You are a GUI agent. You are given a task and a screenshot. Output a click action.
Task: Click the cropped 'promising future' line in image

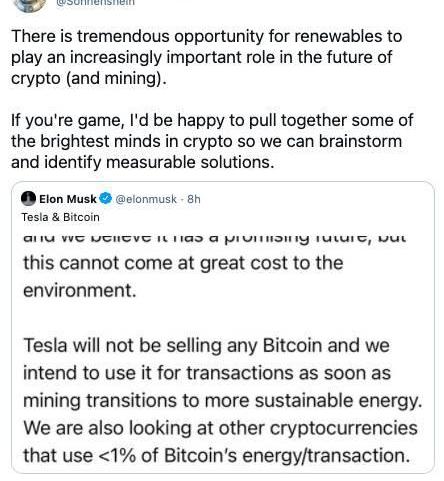pos(215,238)
